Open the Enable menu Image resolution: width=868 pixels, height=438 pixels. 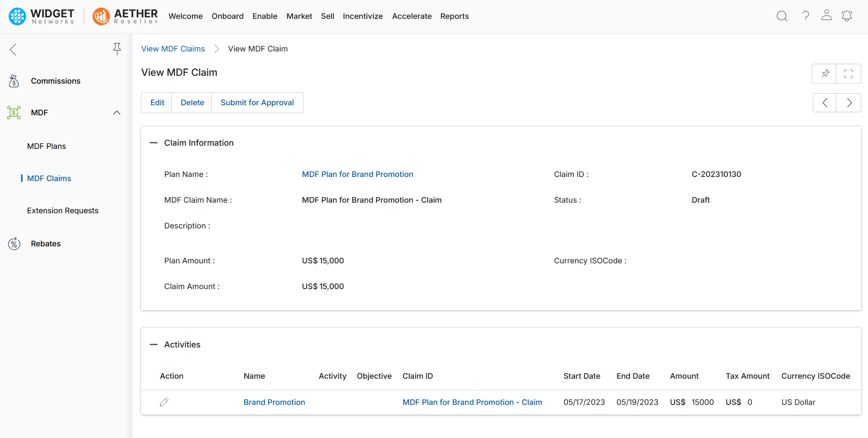(x=265, y=16)
